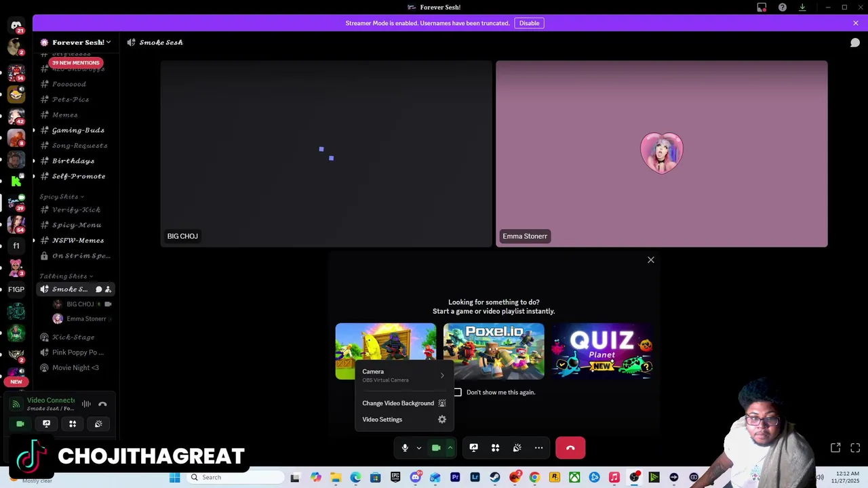Pop out call window icon
Image resolution: width=868 pixels, height=488 pixels.
click(x=835, y=448)
